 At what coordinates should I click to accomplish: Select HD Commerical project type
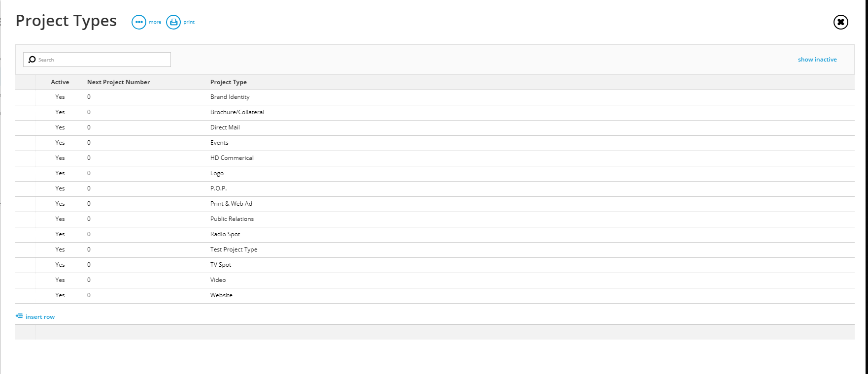232,158
